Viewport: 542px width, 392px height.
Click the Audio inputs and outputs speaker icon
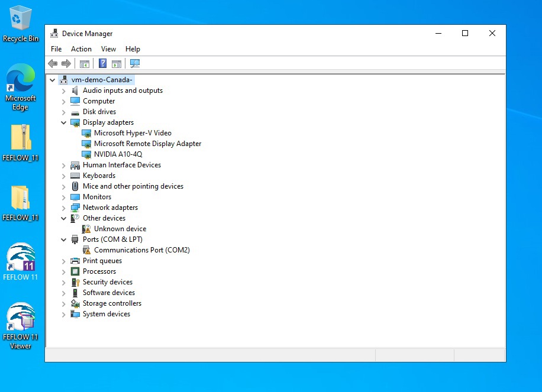click(75, 90)
